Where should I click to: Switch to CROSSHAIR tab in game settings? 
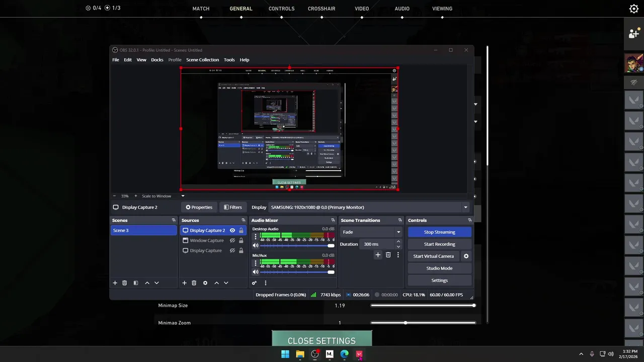tap(321, 9)
